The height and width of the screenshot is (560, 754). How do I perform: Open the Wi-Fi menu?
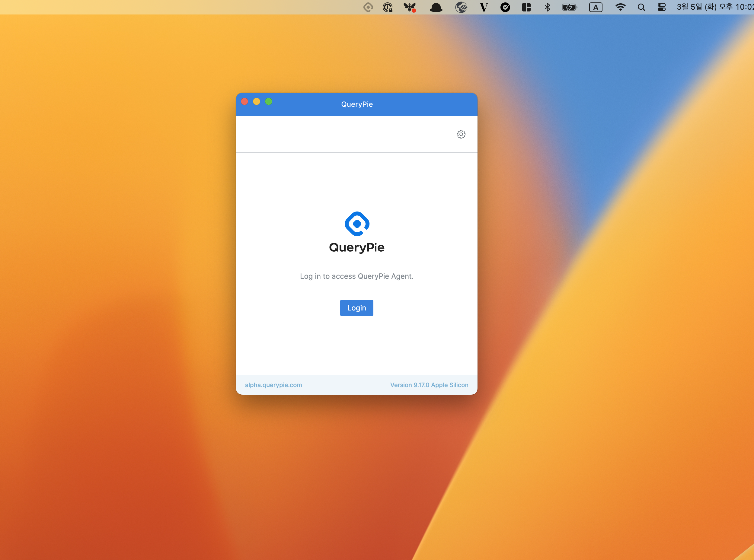[x=620, y=7]
